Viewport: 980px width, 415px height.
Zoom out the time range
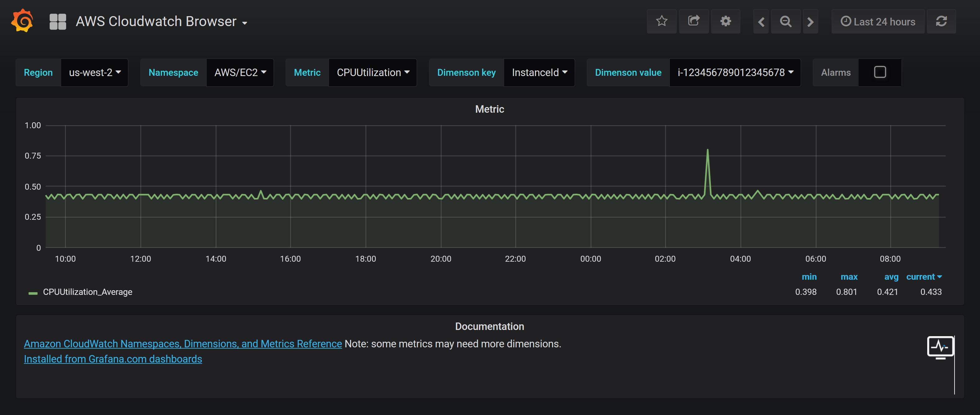coord(786,22)
